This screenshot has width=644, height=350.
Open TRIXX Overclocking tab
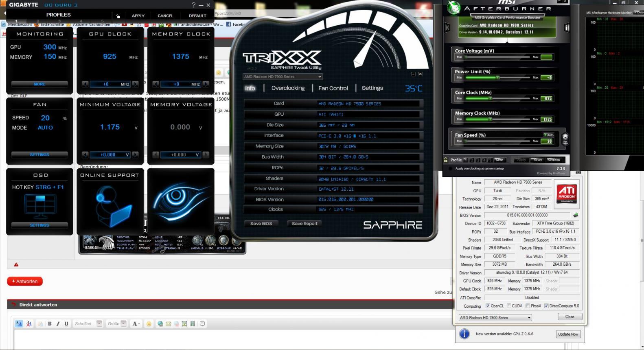tap(288, 88)
